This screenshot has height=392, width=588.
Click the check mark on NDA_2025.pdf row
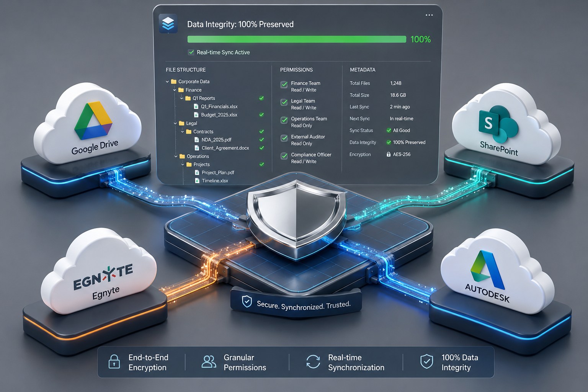pyautogui.click(x=261, y=140)
